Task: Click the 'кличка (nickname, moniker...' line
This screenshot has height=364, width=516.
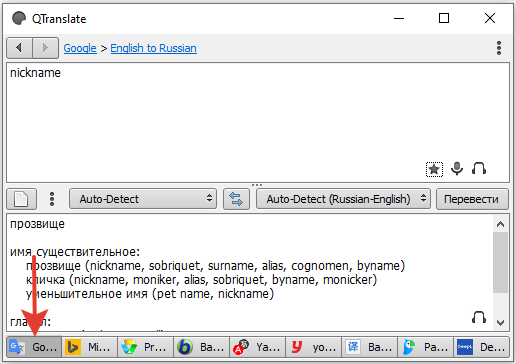Action: click(201, 280)
